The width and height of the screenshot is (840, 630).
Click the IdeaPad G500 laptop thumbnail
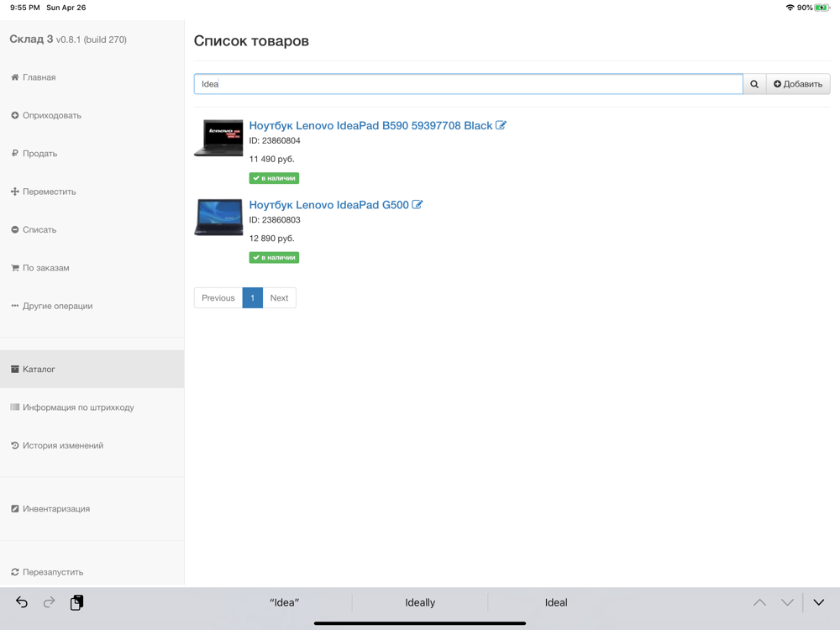[x=218, y=217]
